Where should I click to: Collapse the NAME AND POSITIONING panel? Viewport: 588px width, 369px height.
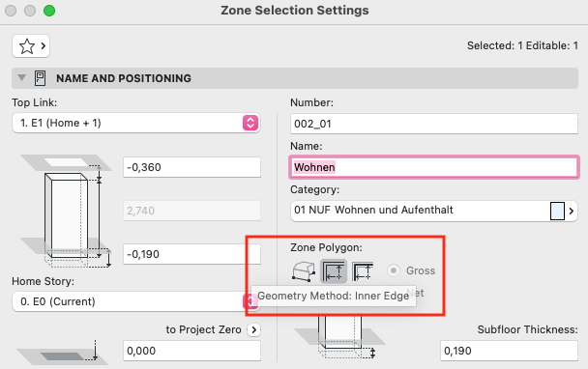click(21, 78)
